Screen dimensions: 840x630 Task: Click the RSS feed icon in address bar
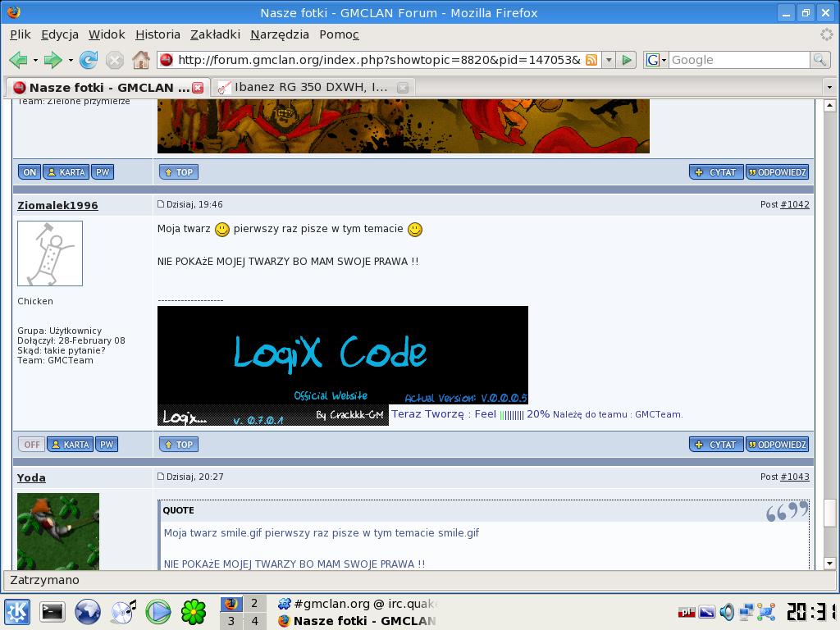coord(591,60)
